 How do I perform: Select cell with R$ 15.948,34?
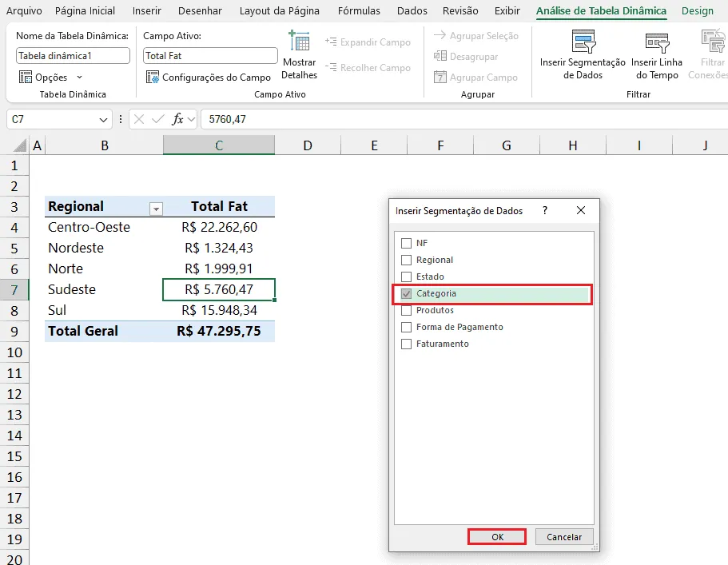point(219,310)
